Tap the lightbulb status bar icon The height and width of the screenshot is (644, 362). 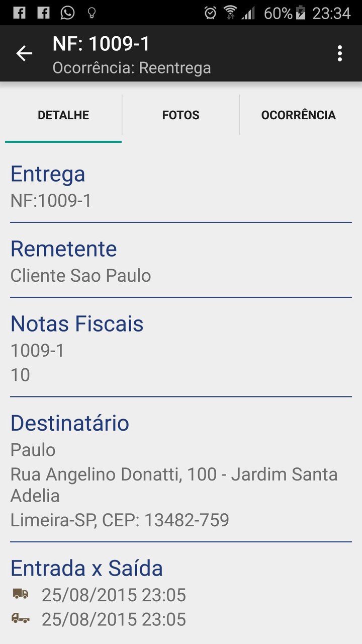click(x=92, y=13)
